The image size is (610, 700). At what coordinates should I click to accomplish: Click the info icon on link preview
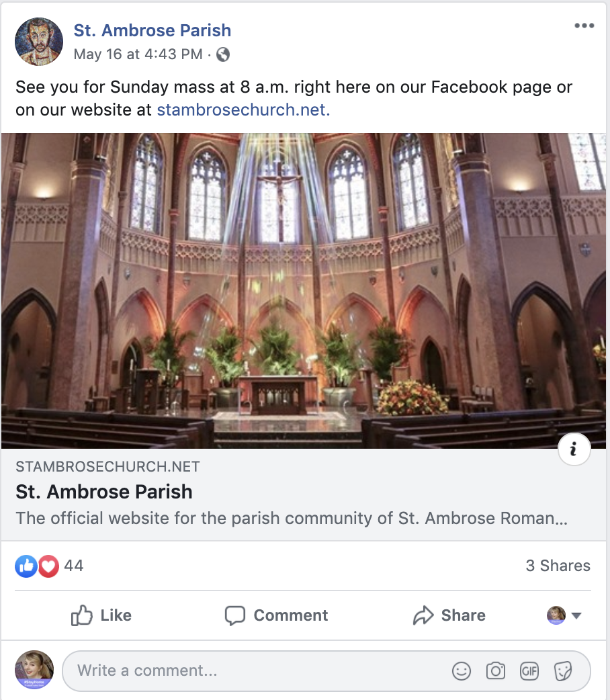click(x=574, y=450)
